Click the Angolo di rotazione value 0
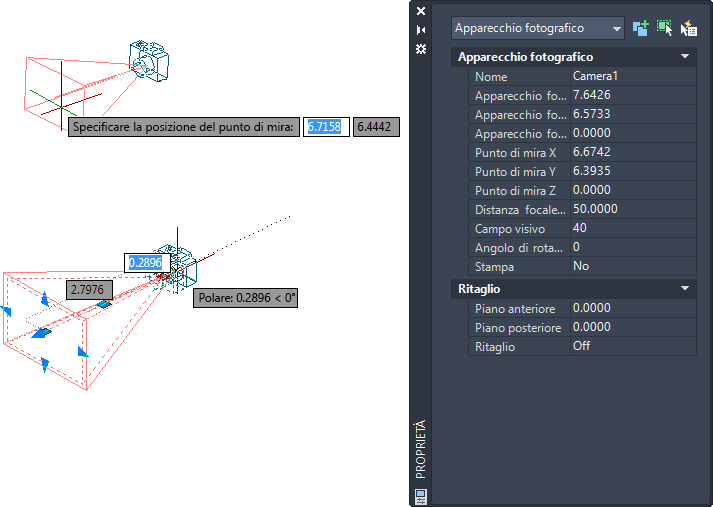 coord(633,247)
